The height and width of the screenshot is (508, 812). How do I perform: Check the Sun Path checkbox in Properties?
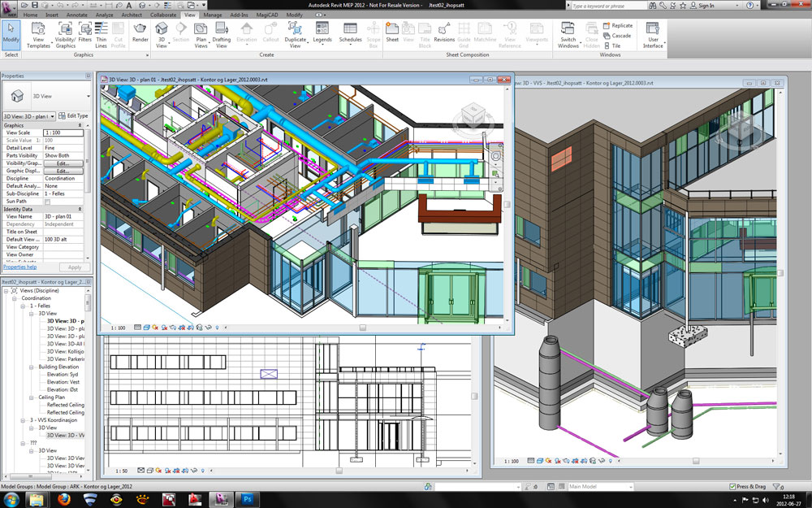pyautogui.click(x=48, y=201)
